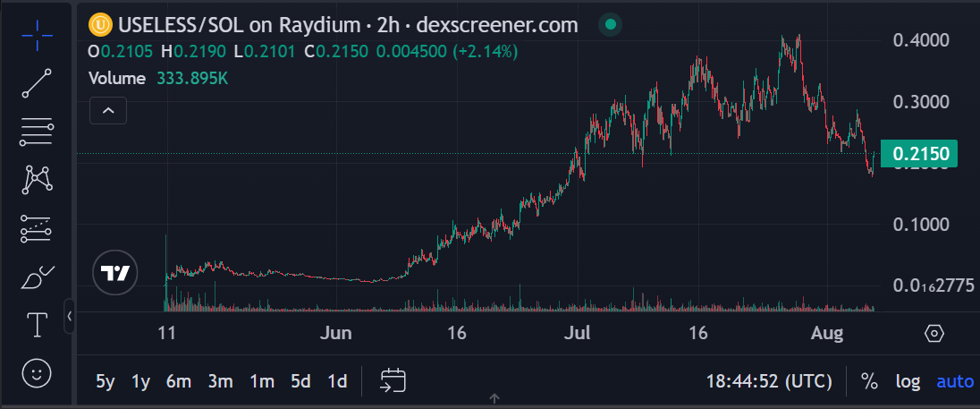Select the trend line drawing tool
980x409 pixels.
pos(37,83)
